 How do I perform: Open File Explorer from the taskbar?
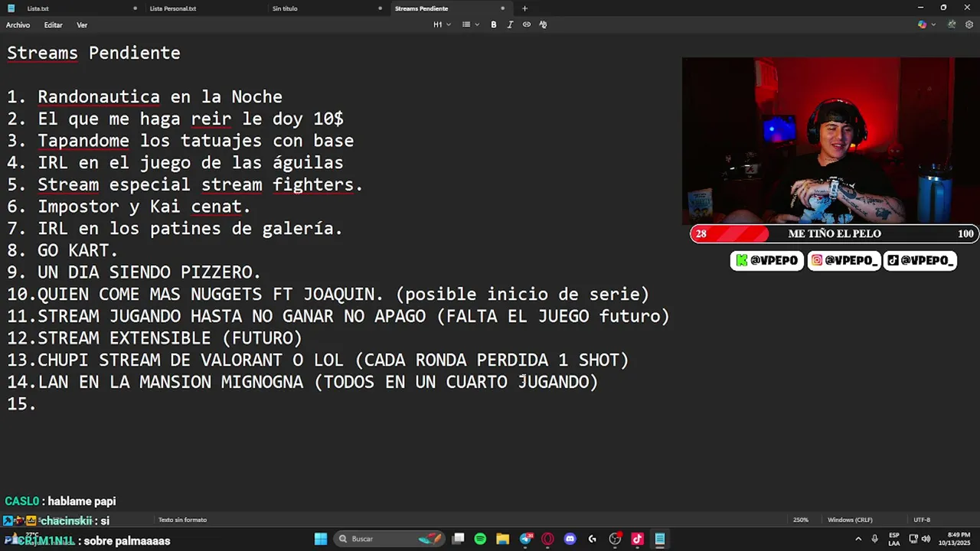point(503,539)
